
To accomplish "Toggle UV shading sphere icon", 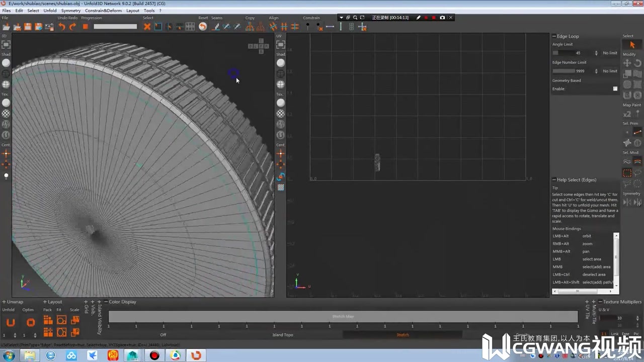I will point(281,63).
